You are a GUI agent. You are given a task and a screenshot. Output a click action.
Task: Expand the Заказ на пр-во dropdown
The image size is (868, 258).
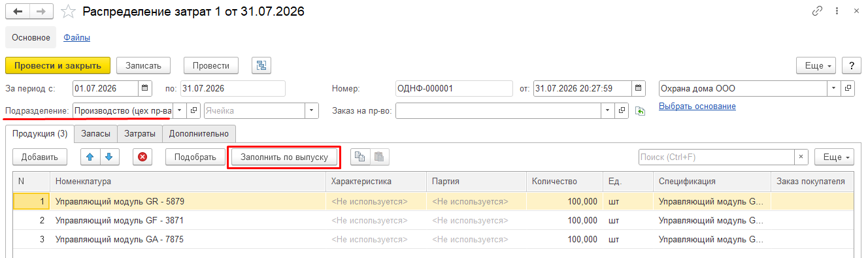click(x=607, y=110)
